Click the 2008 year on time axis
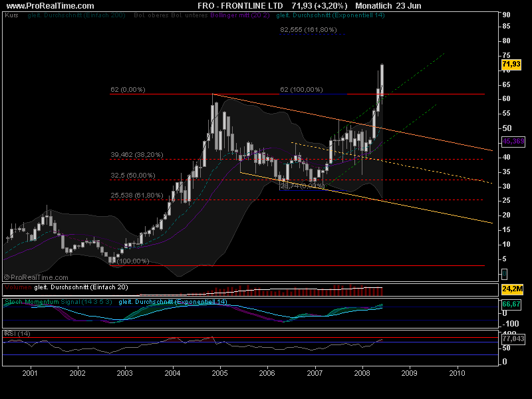This screenshot has height=399, width=532. pos(362,374)
